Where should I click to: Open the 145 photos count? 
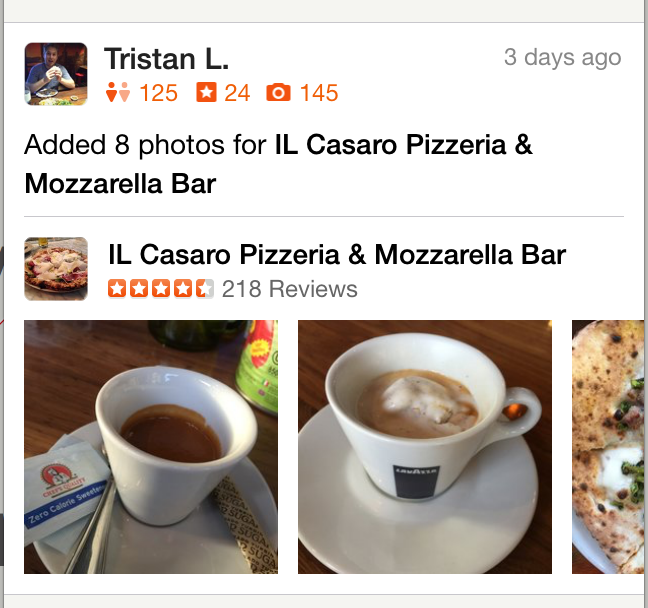click(319, 93)
